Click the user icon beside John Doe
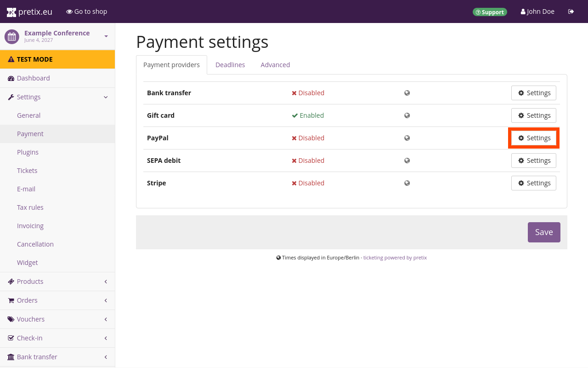588x368 pixels. pyautogui.click(x=523, y=11)
